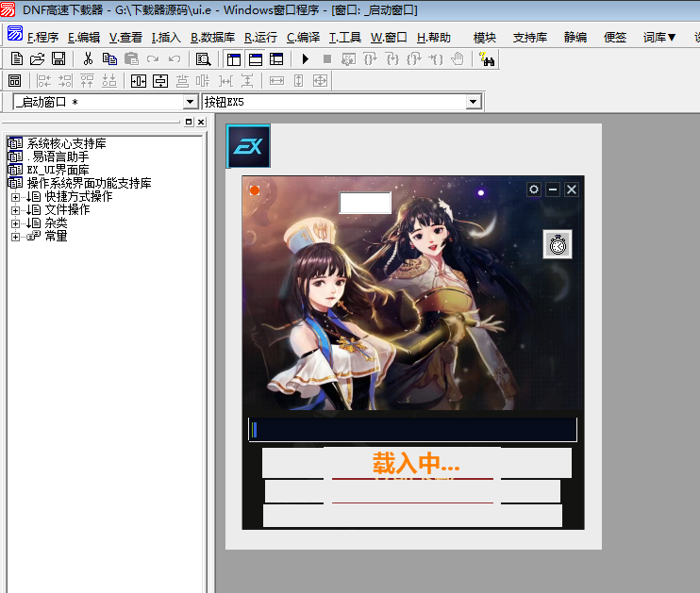Click the window preview form icon
This screenshot has height=593, width=700.
click(14, 81)
